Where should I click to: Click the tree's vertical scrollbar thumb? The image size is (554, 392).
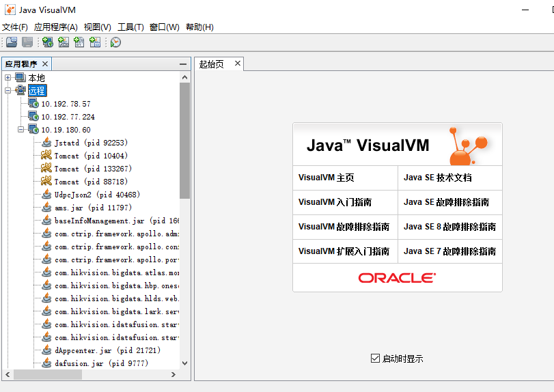pos(185,141)
